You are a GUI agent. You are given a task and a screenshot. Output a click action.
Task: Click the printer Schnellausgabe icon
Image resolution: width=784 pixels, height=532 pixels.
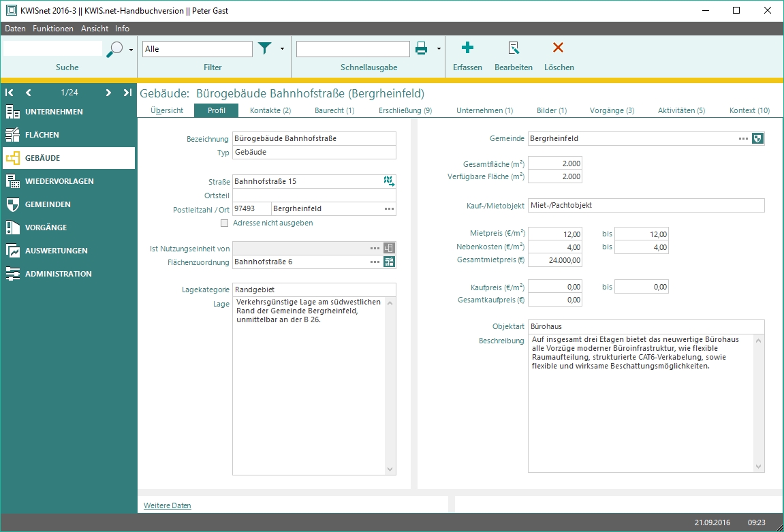(422, 48)
